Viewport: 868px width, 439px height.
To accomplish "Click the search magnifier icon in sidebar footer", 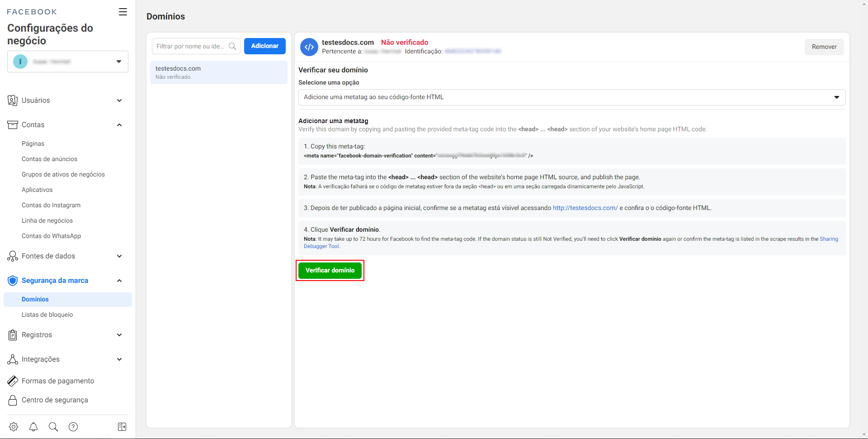I will tap(53, 427).
